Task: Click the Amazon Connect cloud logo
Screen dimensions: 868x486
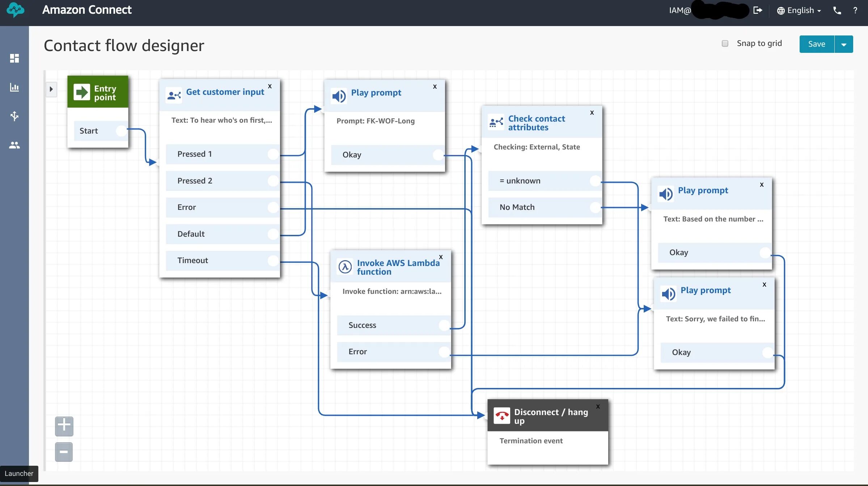Action: click(x=15, y=10)
